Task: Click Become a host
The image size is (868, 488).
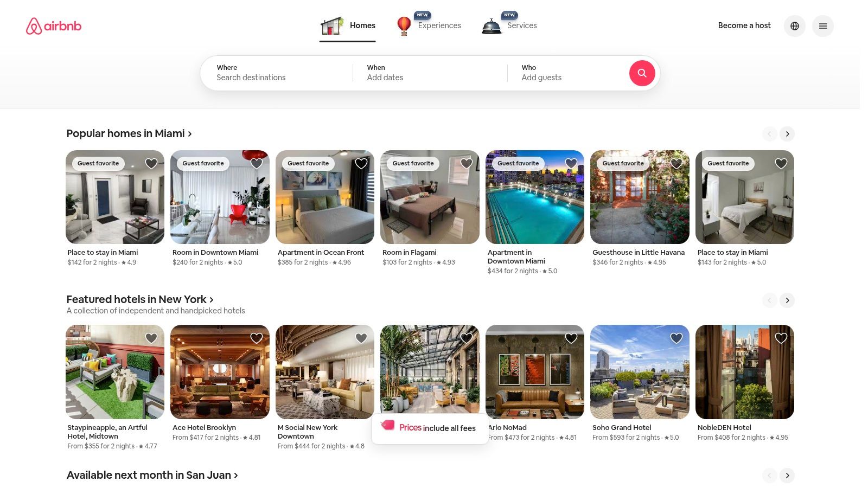Action: pyautogui.click(x=744, y=25)
